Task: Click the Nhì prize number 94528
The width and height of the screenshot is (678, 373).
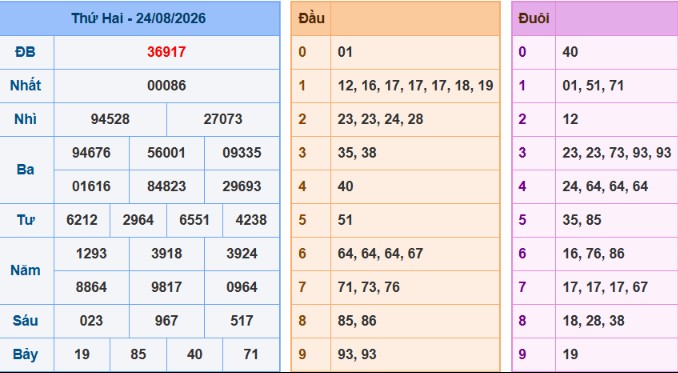Action: click(x=110, y=119)
